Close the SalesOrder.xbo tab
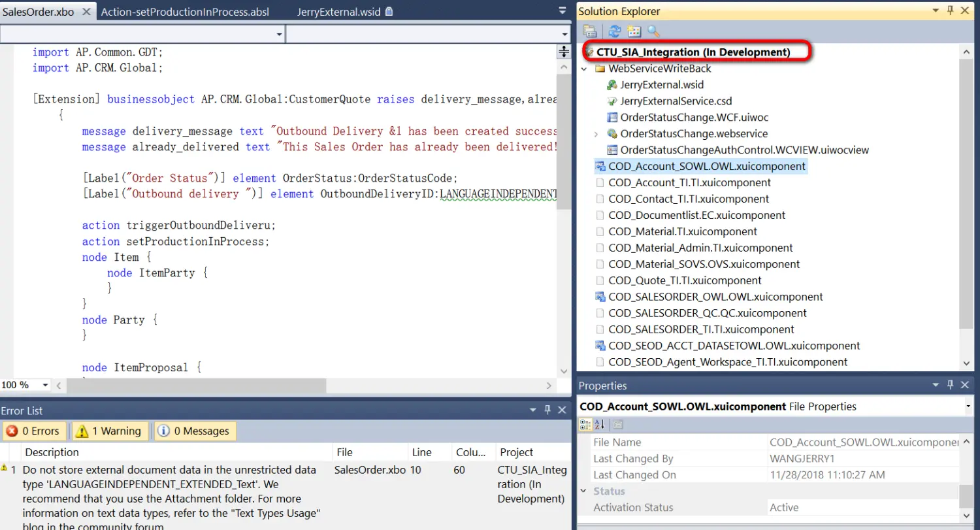This screenshot has width=980, height=530. click(86, 12)
